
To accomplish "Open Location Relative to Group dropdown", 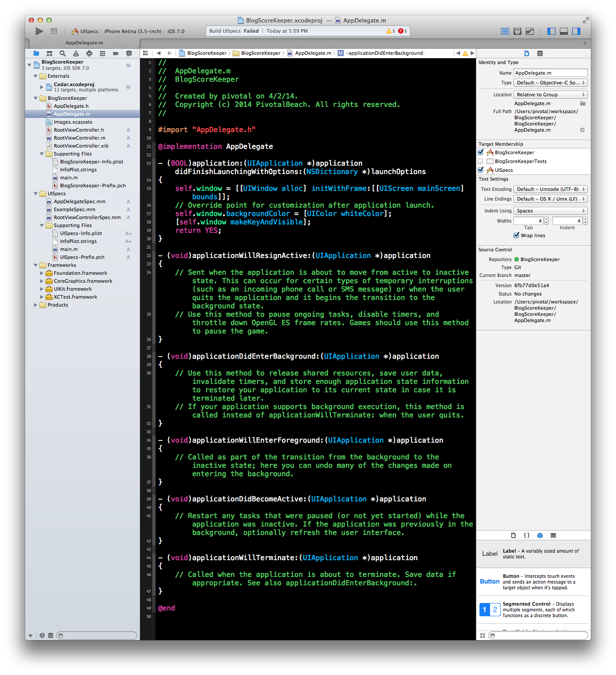I will [x=551, y=95].
